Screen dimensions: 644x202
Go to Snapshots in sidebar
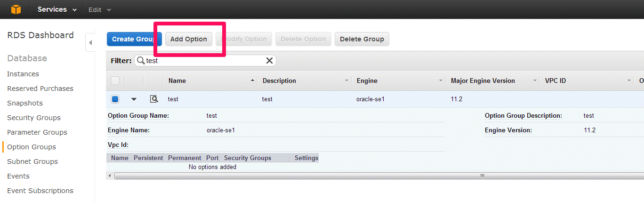[x=25, y=103]
